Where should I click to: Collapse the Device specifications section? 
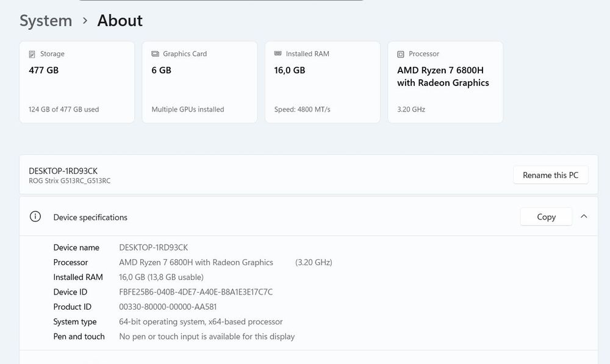click(584, 216)
